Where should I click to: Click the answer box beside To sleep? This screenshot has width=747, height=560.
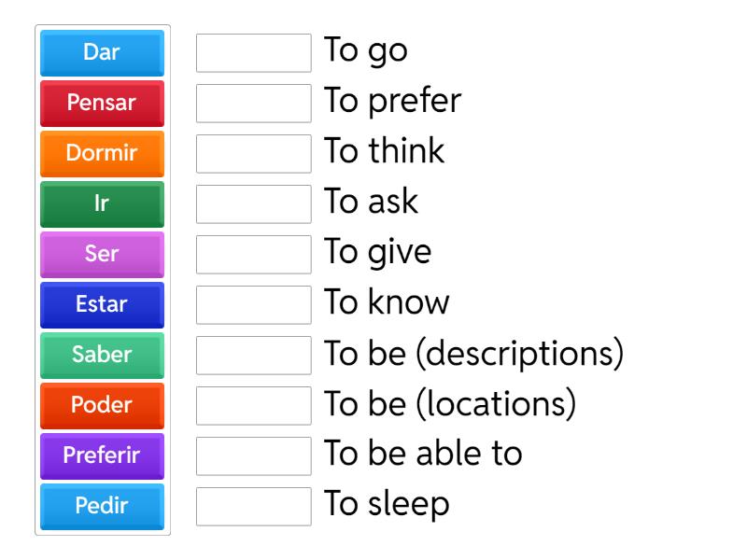pos(253,507)
